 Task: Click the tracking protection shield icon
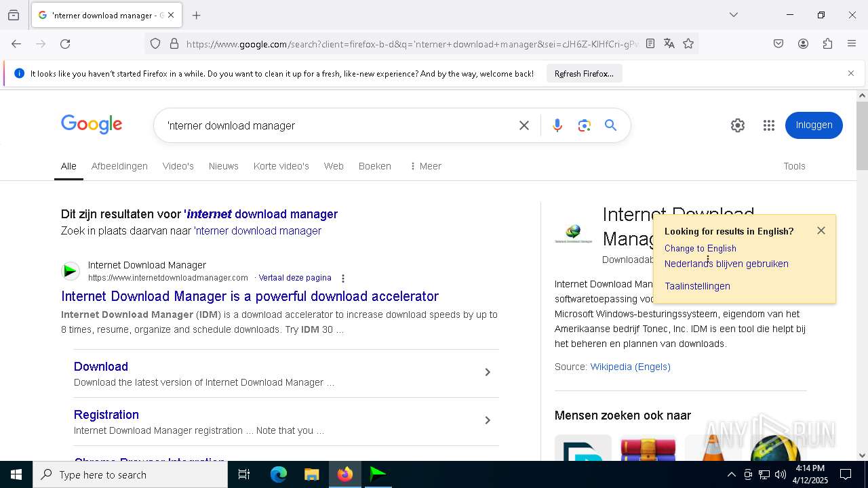click(x=155, y=44)
